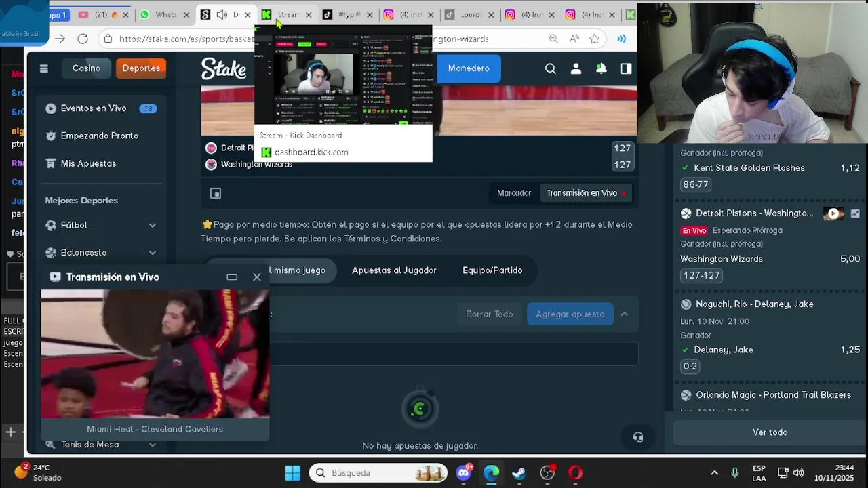
Task: Open the weather widget in taskbar
Action: [39, 472]
